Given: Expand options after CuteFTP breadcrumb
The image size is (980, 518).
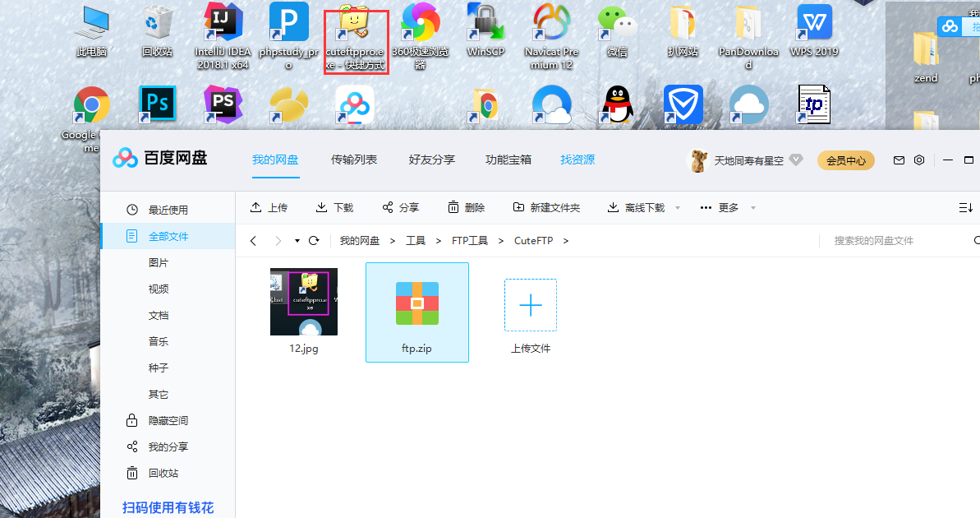Looking at the screenshot, I should [x=566, y=241].
